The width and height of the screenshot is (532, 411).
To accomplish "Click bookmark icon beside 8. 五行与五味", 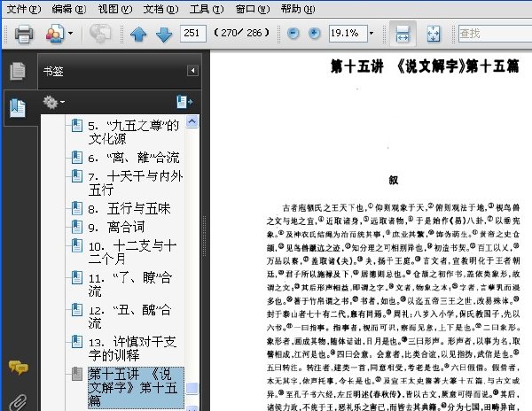I will click(x=76, y=208).
